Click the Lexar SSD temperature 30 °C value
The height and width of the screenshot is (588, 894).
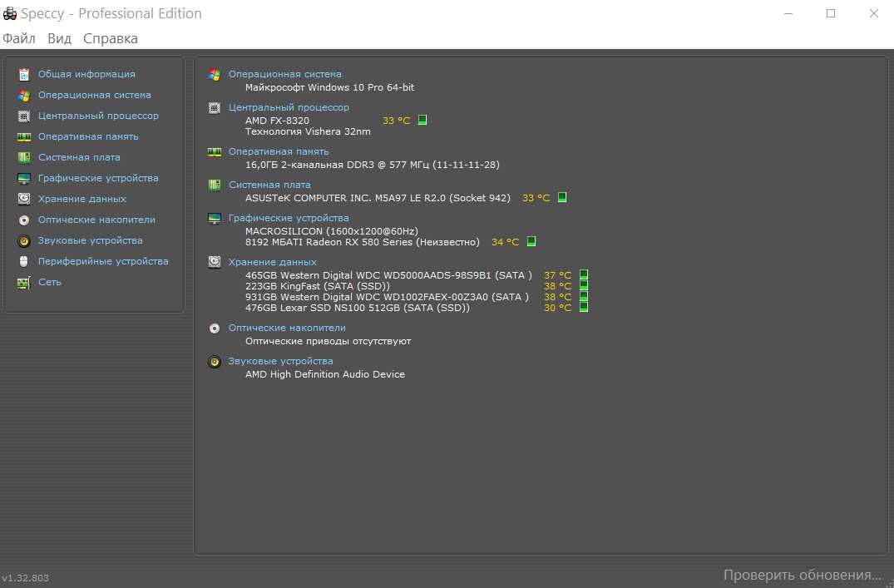click(x=558, y=308)
